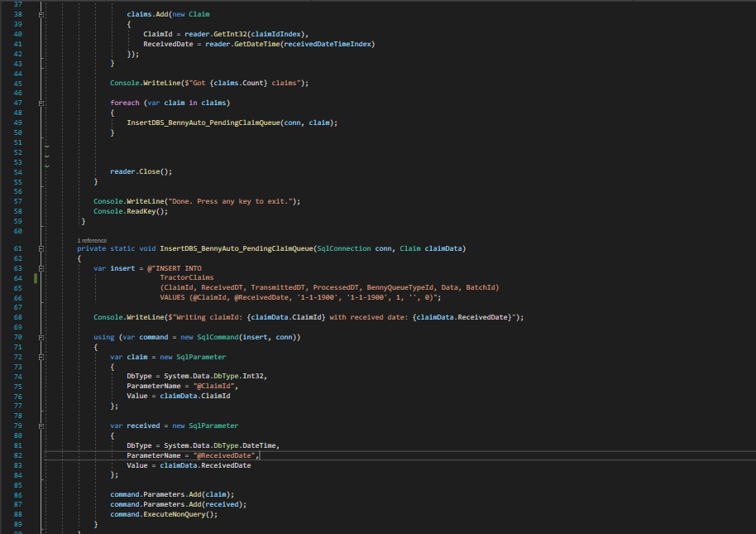Image resolution: width=756 pixels, height=534 pixels.
Task: Open the '1 reference' CodeLens link
Action: (x=92, y=240)
